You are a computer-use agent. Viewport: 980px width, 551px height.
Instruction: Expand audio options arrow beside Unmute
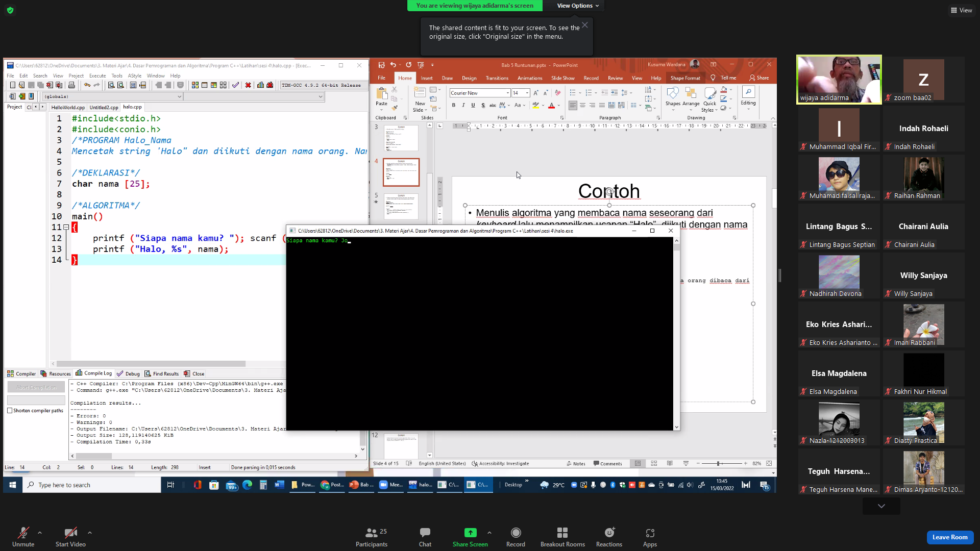click(40, 533)
